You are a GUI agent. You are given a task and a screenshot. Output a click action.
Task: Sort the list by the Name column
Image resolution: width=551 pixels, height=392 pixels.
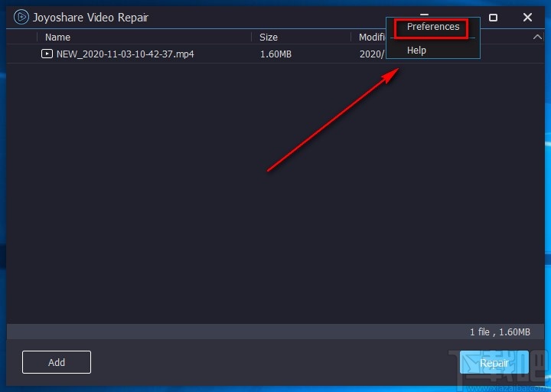click(57, 38)
